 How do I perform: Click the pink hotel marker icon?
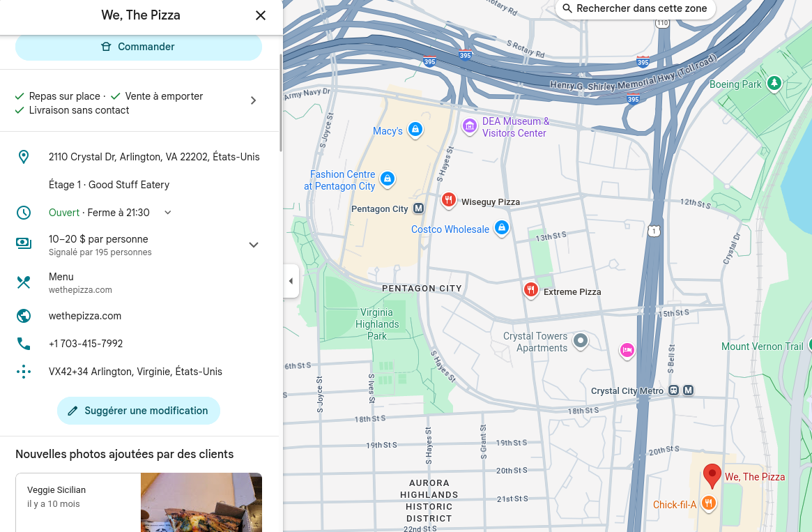click(x=627, y=351)
